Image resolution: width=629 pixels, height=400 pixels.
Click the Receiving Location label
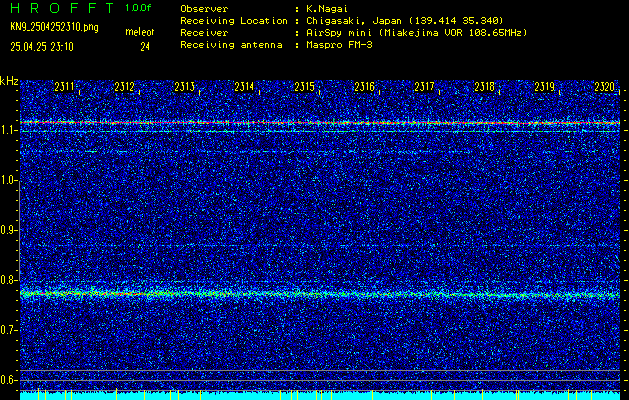(234, 21)
